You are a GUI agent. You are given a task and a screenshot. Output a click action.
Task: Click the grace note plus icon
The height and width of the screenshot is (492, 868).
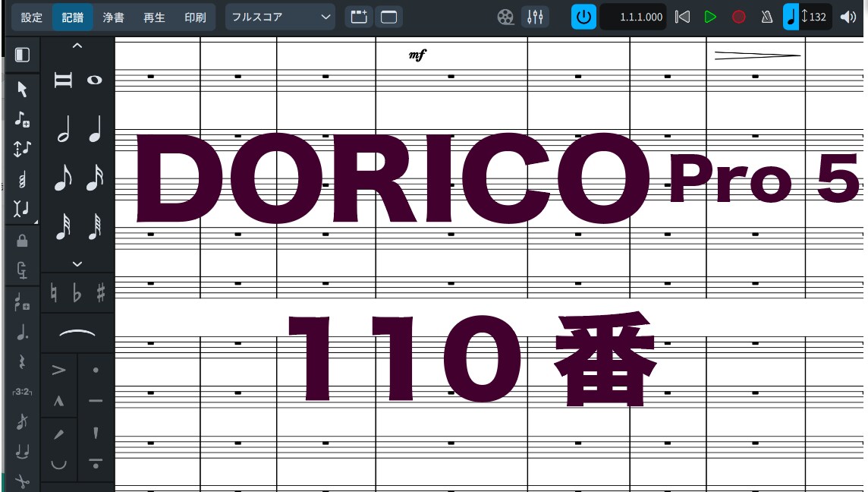click(22, 302)
